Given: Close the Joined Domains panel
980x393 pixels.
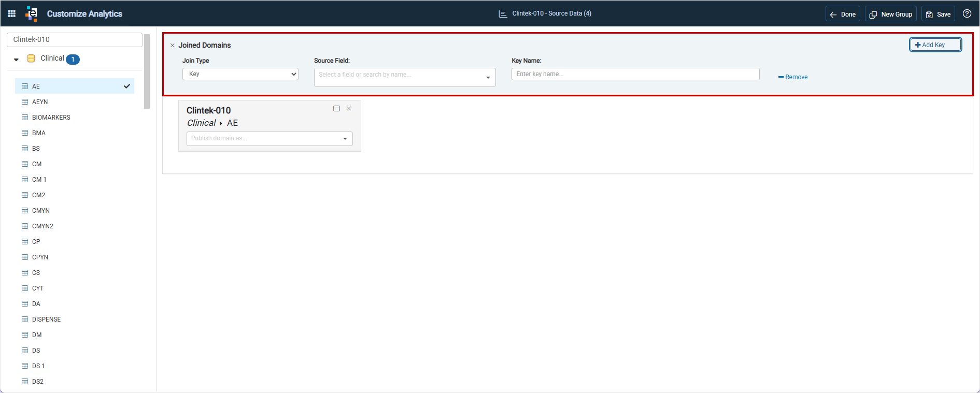Looking at the screenshot, I should (x=173, y=46).
